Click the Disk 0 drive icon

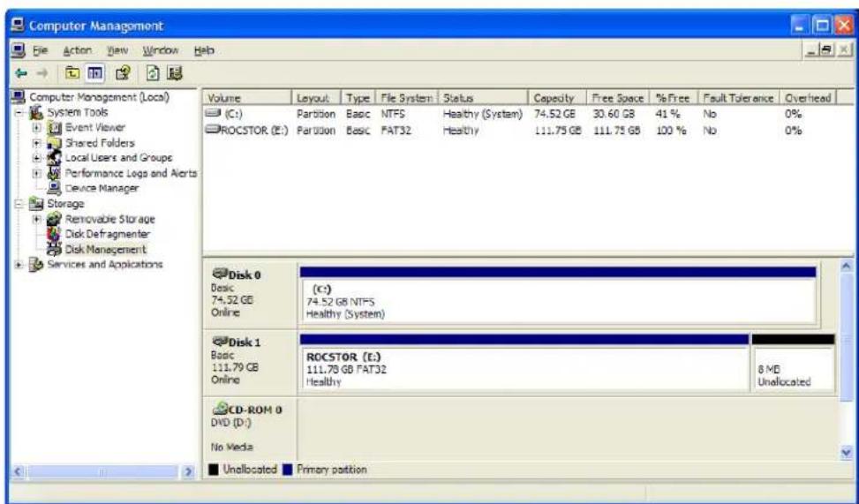click(x=220, y=273)
